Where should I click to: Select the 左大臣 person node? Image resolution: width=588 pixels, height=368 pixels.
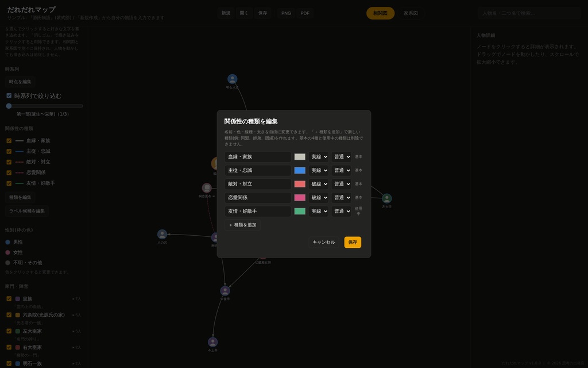point(386,198)
